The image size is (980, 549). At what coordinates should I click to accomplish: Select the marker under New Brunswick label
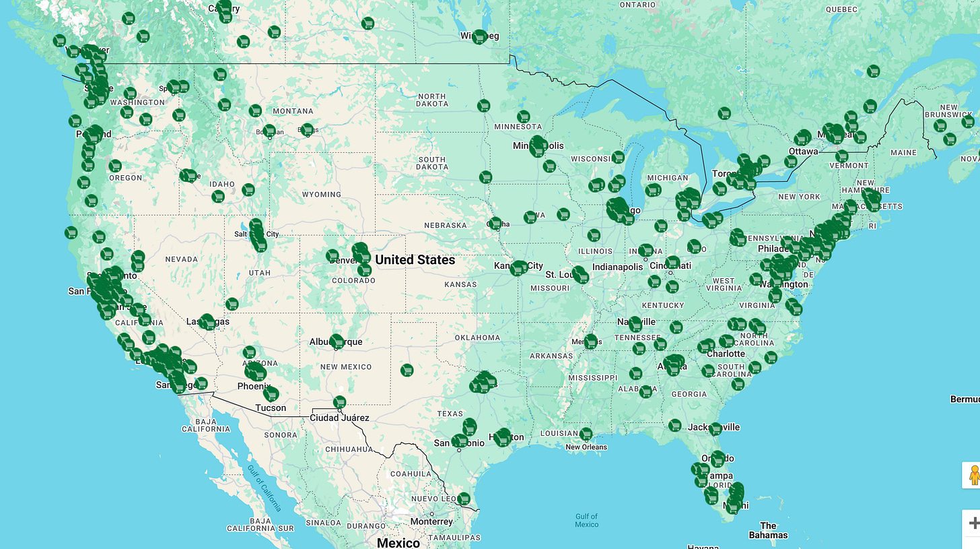940,125
